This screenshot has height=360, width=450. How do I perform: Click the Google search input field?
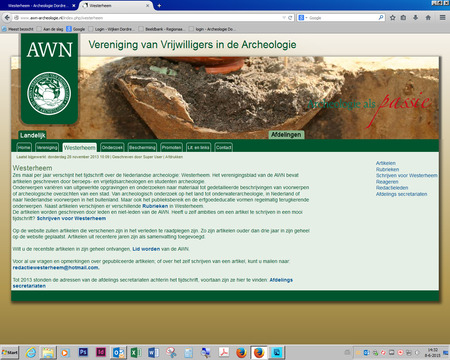point(343,18)
